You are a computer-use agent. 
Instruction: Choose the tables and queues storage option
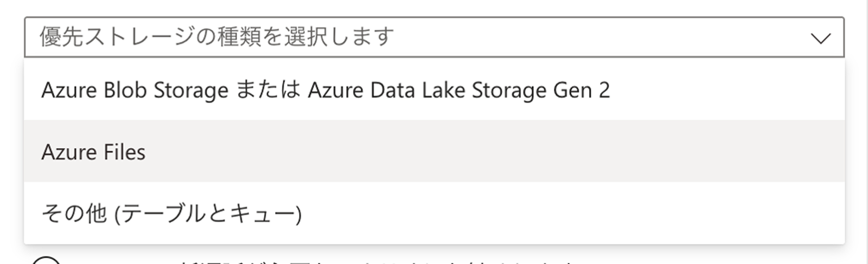[x=171, y=213]
